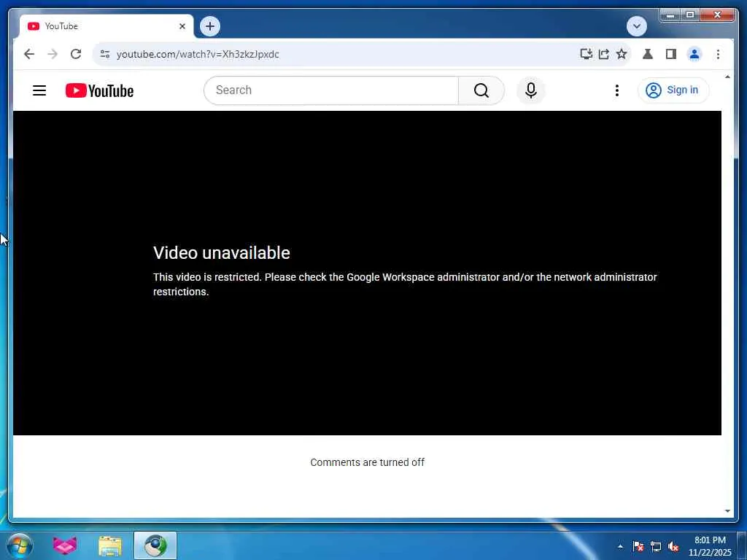
Task: Click page scrollbar up arrow
Action: [x=727, y=77]
